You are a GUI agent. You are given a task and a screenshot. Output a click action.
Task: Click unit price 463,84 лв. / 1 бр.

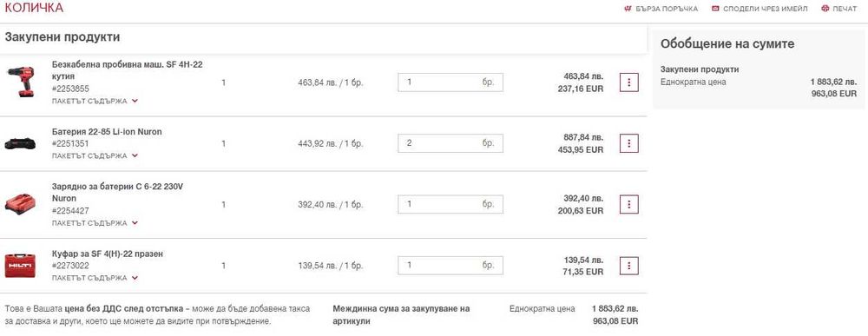pos(331,82)
